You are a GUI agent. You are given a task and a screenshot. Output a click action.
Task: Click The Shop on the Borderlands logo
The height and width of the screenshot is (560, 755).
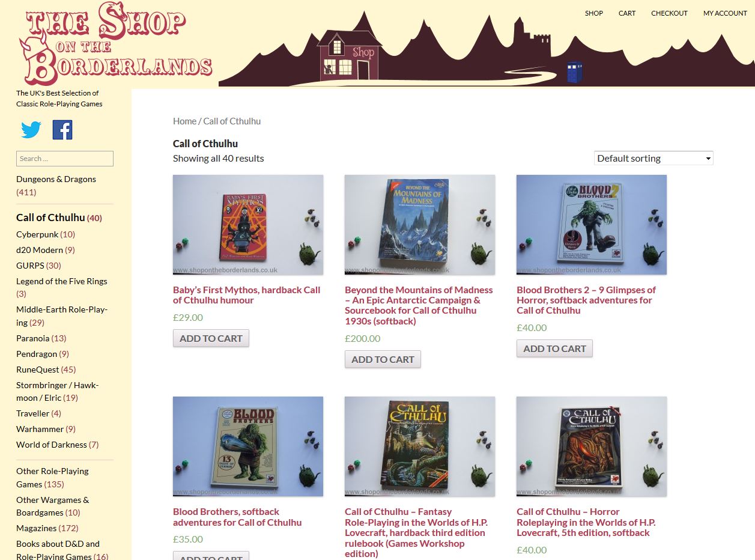(x=115, y=43)
